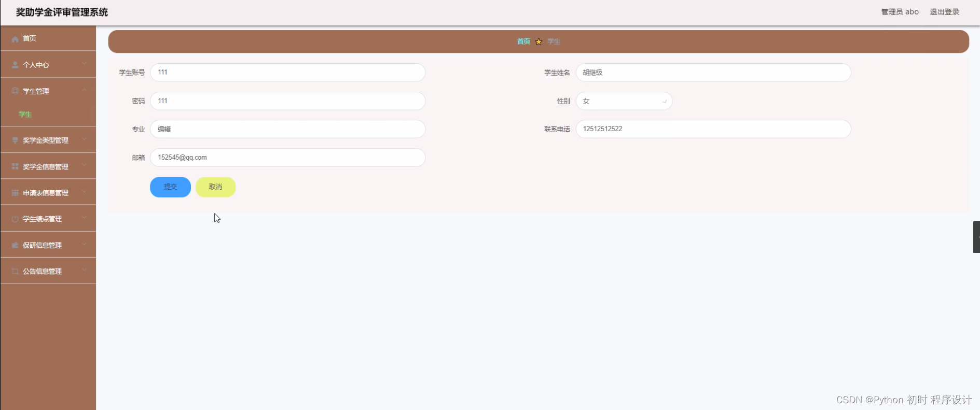980x410 pixels.
Task: Click 学生 breadcrumb item
Action: [554, 41]
